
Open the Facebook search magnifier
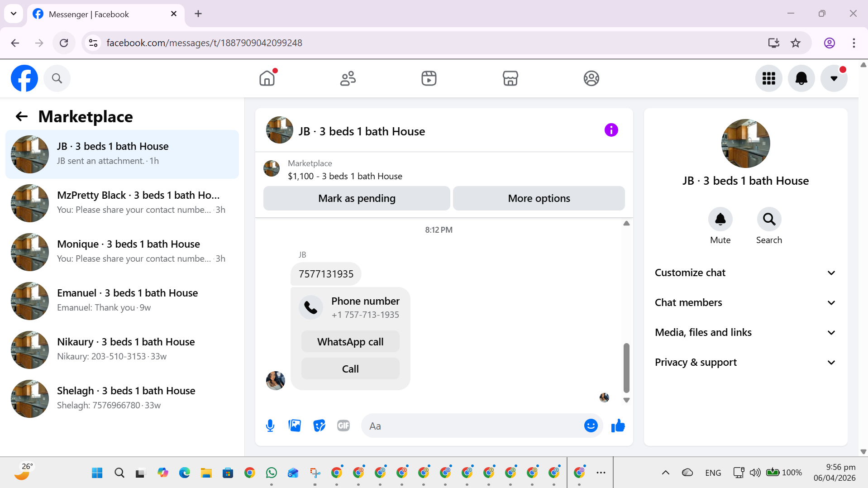[x=57, y=78]
